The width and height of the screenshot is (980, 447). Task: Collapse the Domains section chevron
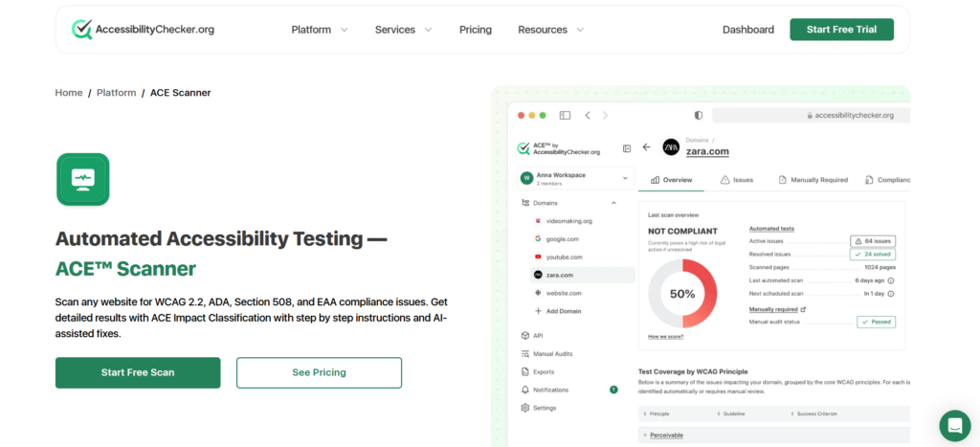(x=613, y=203)
